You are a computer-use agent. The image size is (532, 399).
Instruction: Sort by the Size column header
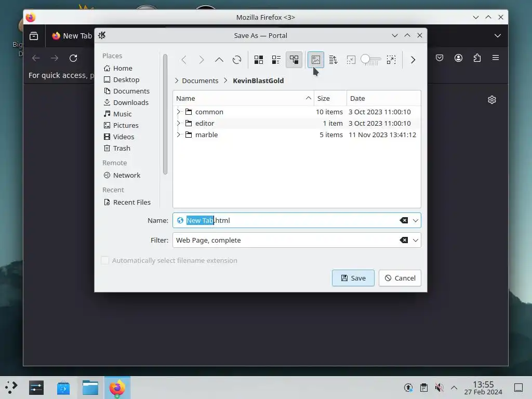pos(330,98)
